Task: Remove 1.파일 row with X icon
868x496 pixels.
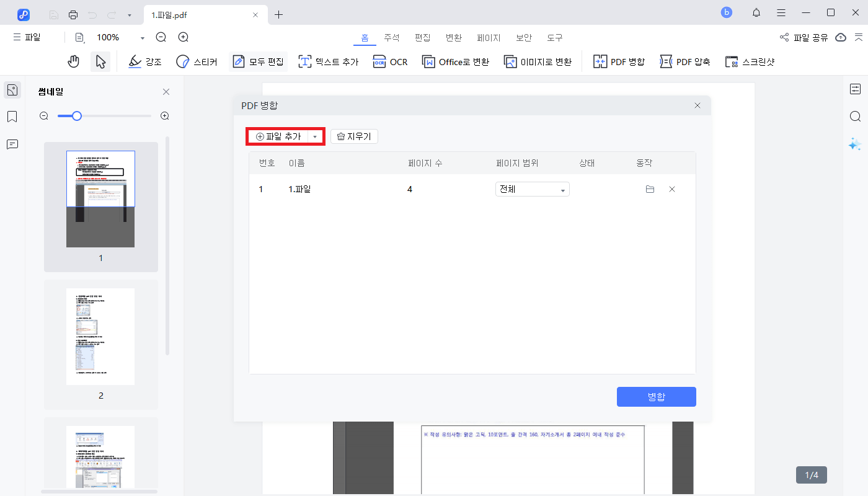Action: [x=672, y=189]
